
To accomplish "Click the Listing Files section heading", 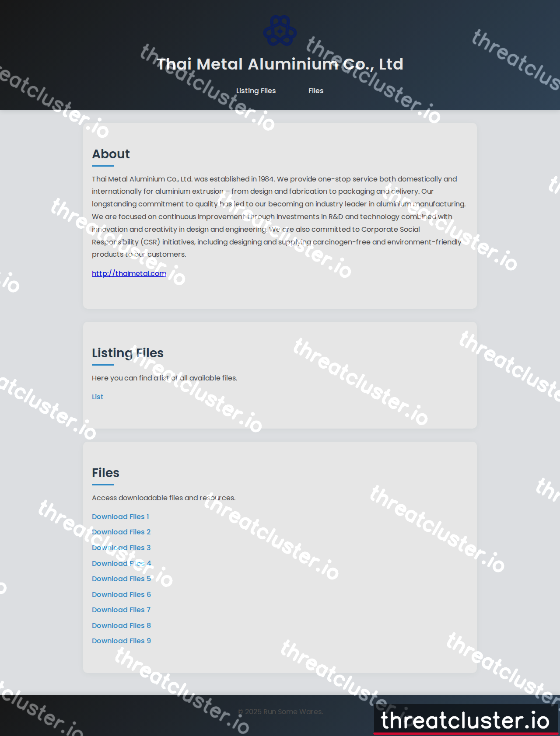I will click(128, 353).
